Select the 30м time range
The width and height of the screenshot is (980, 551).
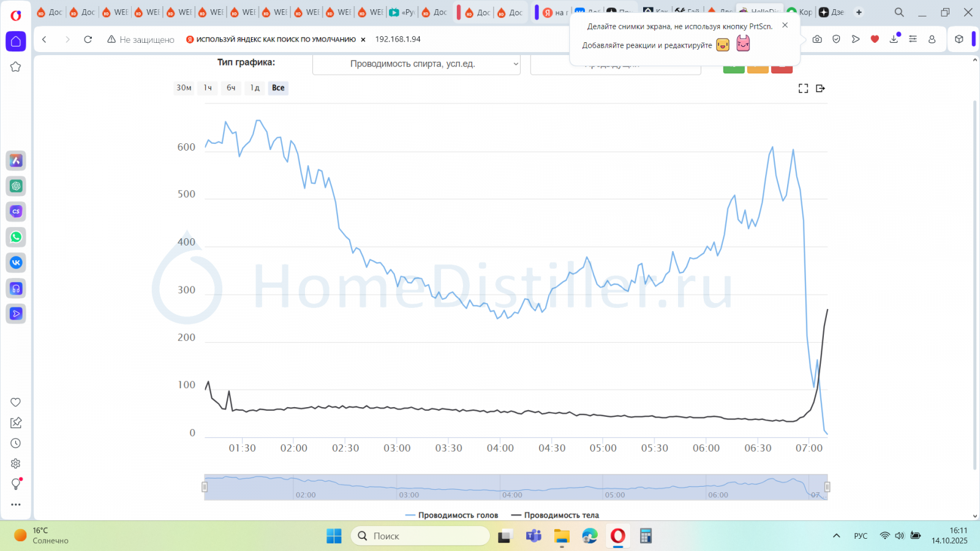click(184, 88)
